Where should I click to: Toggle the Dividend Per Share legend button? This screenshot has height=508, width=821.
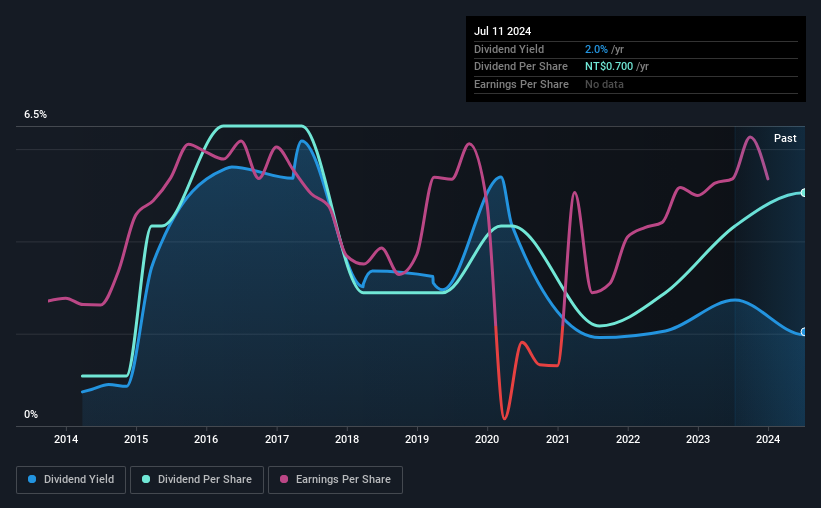click(x=197, y=479)
